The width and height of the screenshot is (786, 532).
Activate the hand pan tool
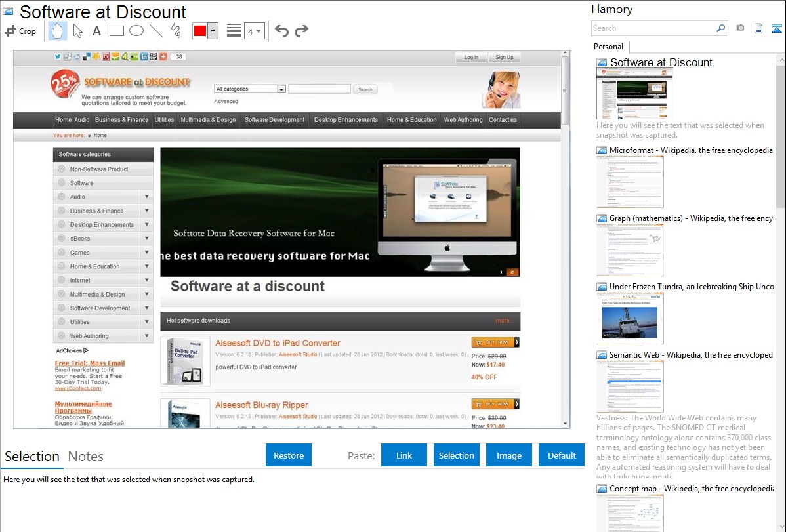(x=57, y=31)
